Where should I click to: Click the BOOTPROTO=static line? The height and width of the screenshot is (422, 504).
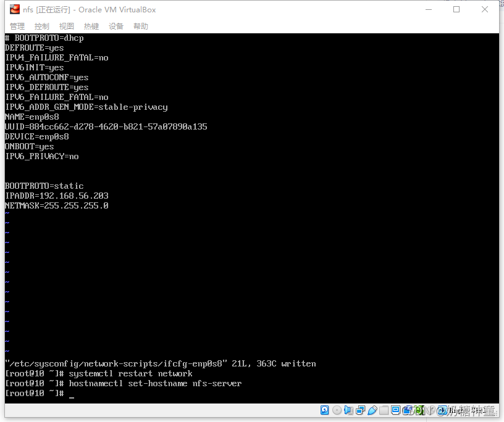point(44,186)
